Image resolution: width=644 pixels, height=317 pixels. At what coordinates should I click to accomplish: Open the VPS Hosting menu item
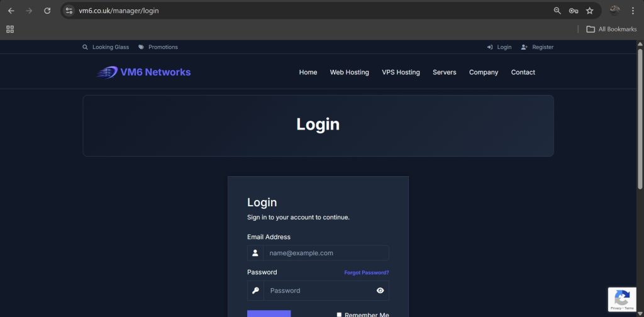(x=401, y=72)
